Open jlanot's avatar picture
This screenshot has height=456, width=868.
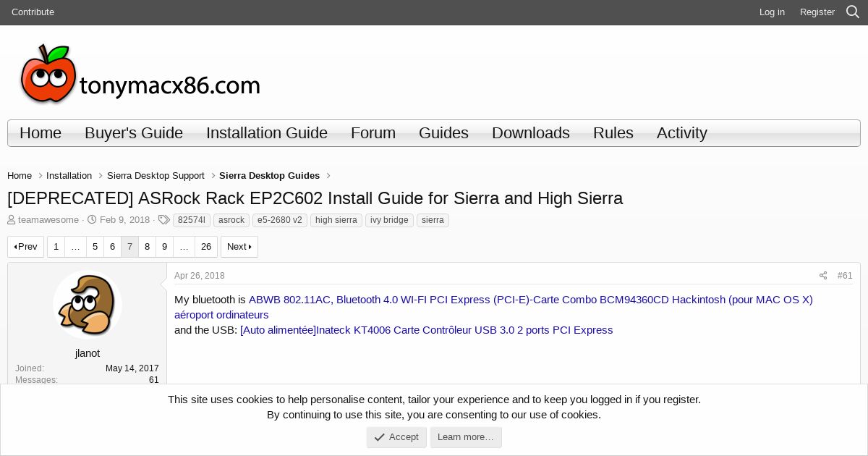pos(88,305)
